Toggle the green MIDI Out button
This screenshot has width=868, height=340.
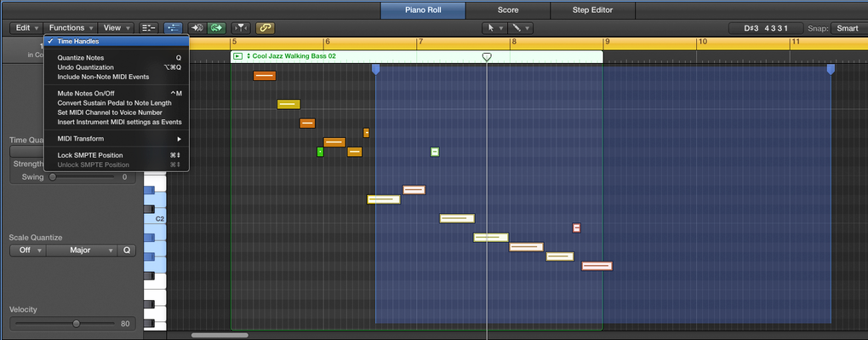tap(216, 28)
